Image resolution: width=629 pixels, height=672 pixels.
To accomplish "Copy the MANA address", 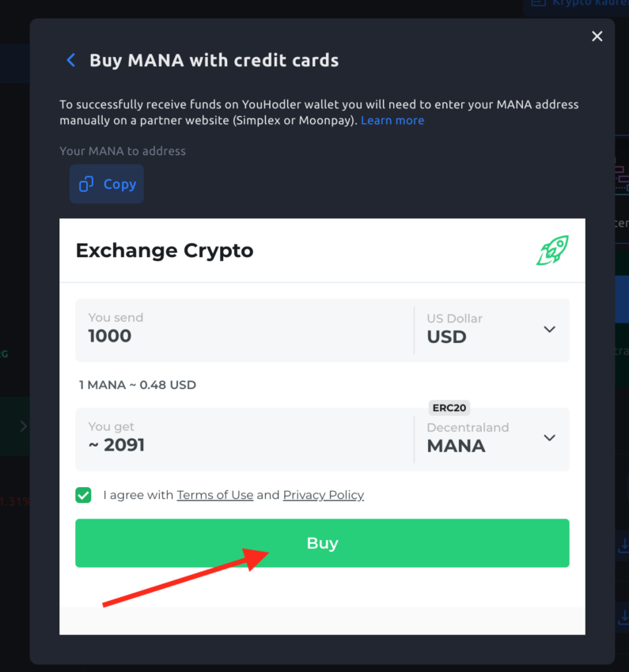I will (106, 184).
